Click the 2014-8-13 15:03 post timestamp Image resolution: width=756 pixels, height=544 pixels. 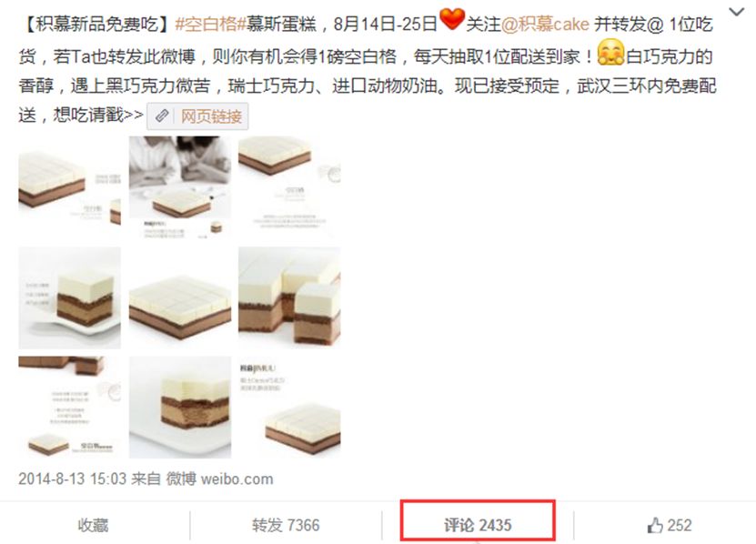[72, 479]
